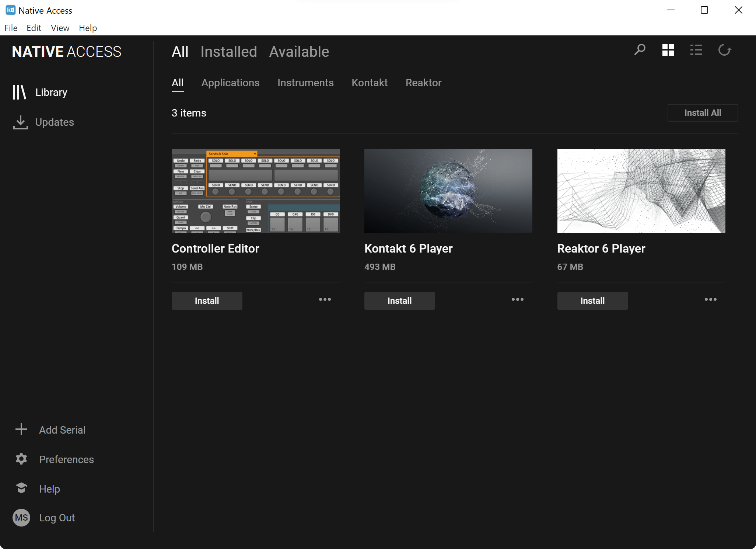Open Preferences gear icon
Screen dimensions: 756x549
[21, 459]
